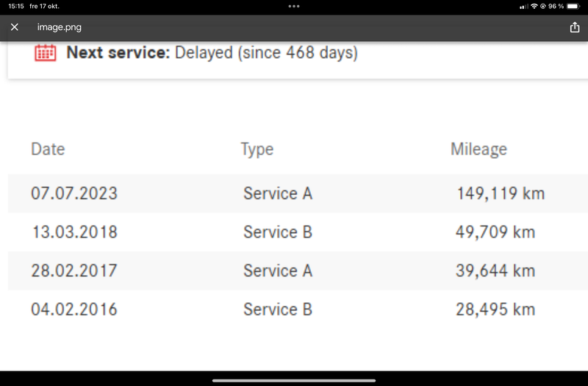Click the Type column header
Screen dimensions: 588x386
pyautogui.click(x=257, y=149)
